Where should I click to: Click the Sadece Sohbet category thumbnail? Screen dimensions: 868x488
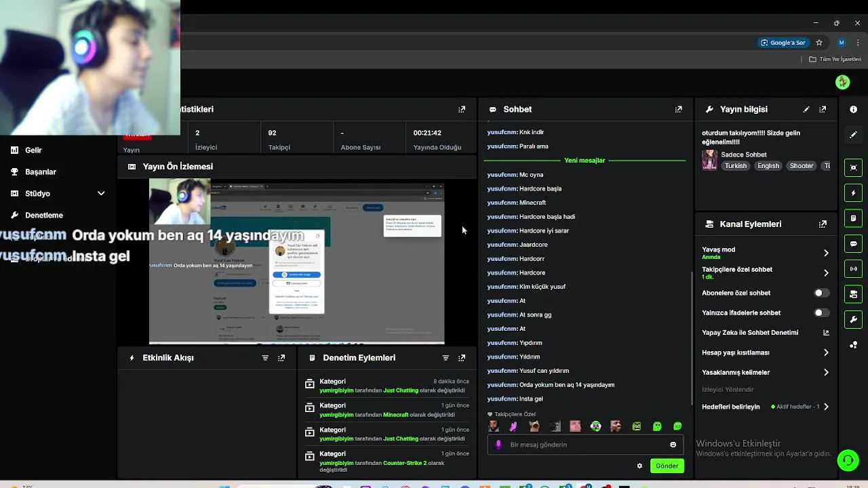click(x=709, y=160)
